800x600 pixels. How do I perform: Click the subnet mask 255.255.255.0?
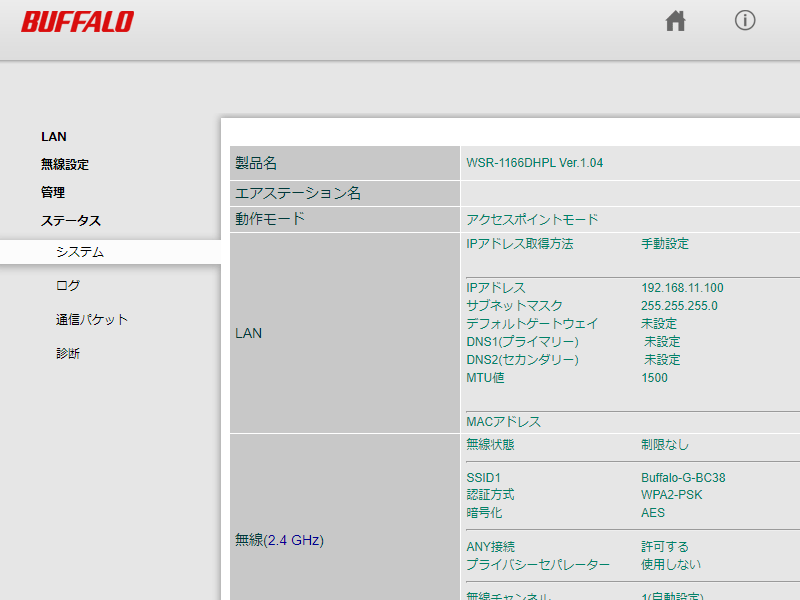click(679, 306)
